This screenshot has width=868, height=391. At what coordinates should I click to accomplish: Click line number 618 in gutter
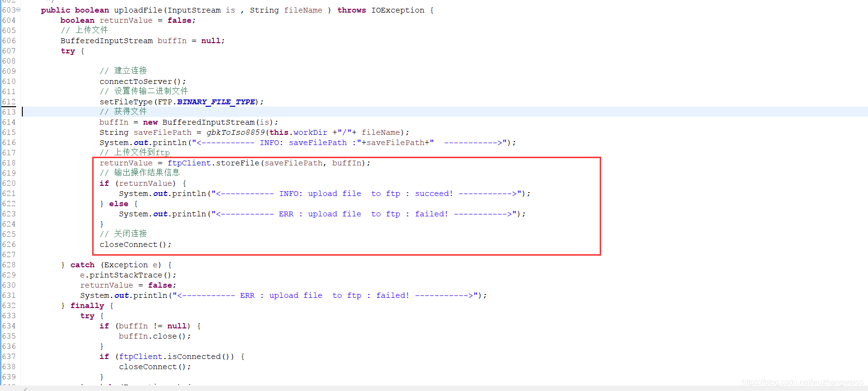(x=9, y=163)
